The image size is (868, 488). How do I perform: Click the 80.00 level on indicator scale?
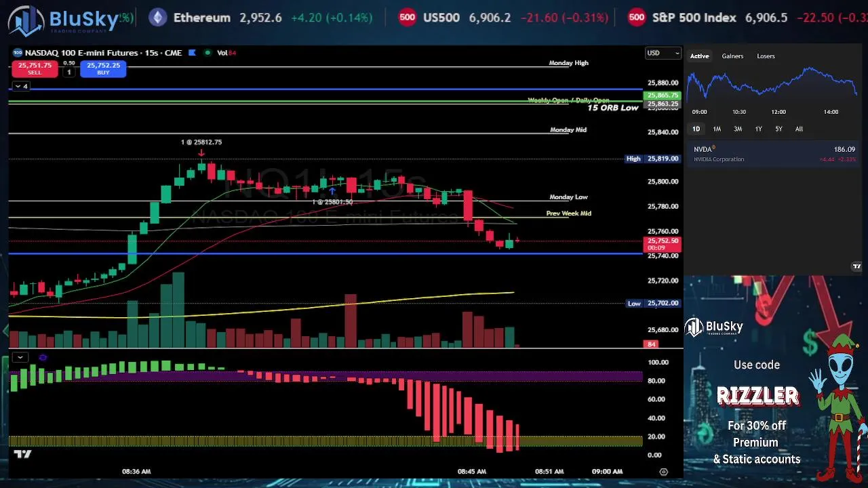click(656, 381)
